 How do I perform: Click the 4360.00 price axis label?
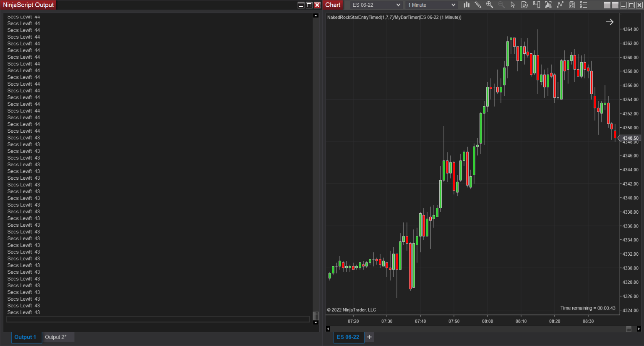coord(631,58)
